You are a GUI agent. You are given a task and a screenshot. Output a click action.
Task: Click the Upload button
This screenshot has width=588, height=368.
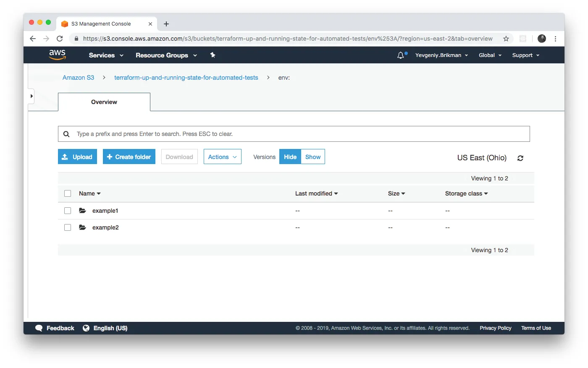77,157
